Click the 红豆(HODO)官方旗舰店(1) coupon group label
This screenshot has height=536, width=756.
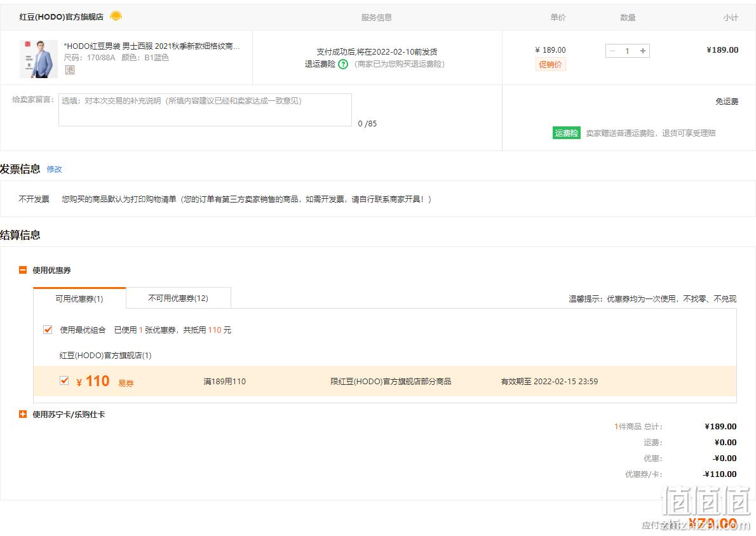105,355
